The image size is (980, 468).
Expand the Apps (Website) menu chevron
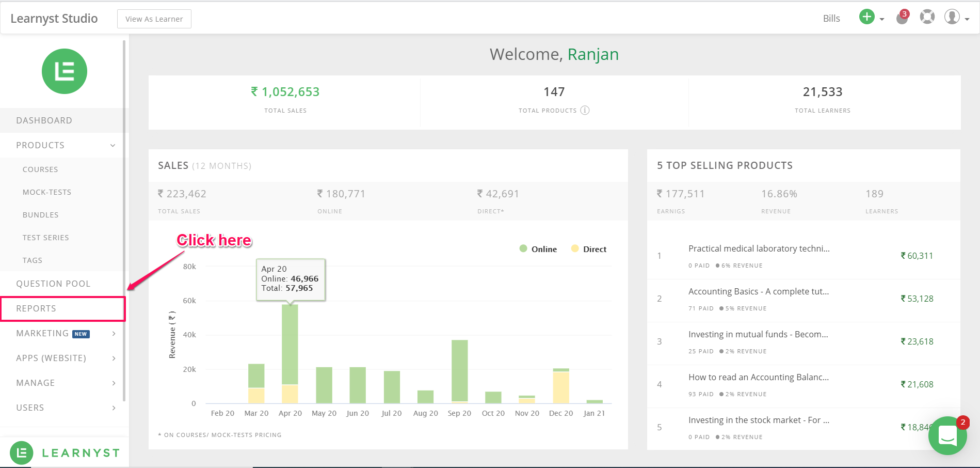click(x=114, y=358)
